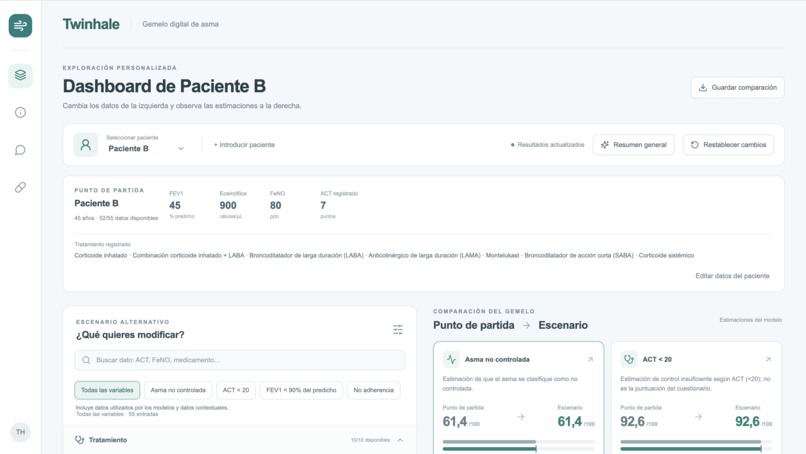Click the pulse icon on Asma no controlada card
The image size is (806, 454).
[451, 359]
